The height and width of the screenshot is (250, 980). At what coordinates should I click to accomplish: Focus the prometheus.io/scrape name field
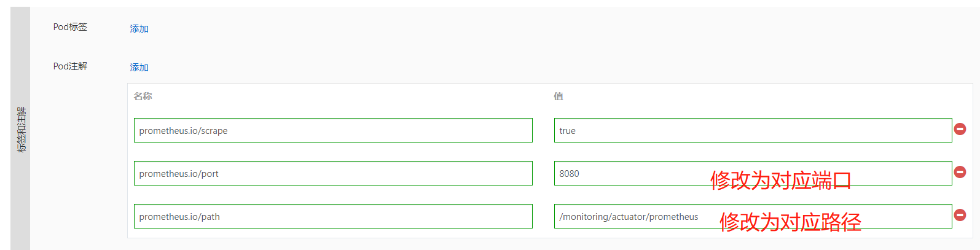tap(333, 130)
